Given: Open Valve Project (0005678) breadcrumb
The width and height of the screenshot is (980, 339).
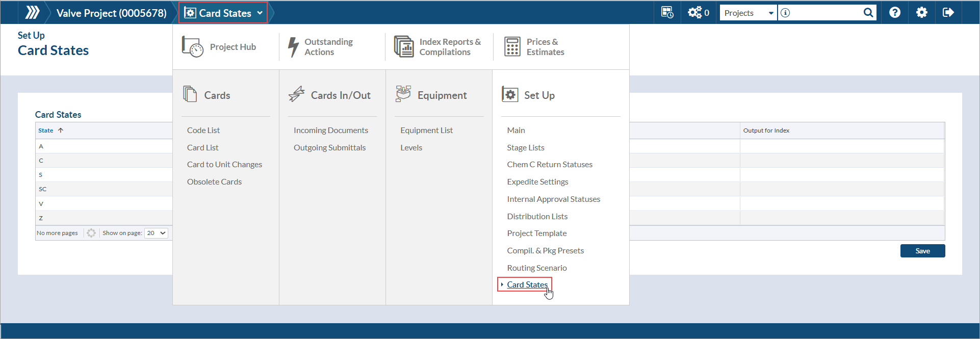Looking at the screenshot, I should coord(112,13).
